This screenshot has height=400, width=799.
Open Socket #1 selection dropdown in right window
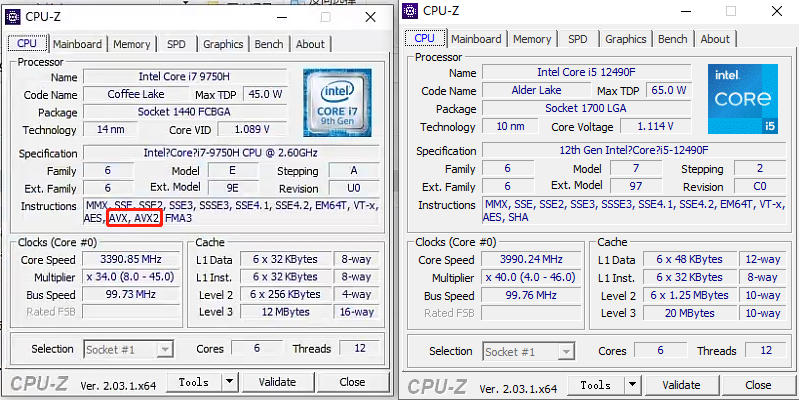click(x=529, y=352)
